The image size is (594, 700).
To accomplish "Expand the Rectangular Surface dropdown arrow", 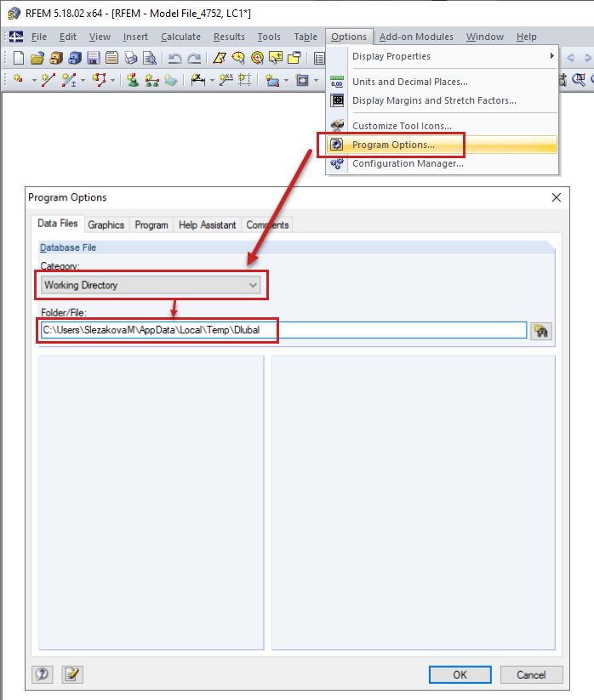I will pos(286,80).
